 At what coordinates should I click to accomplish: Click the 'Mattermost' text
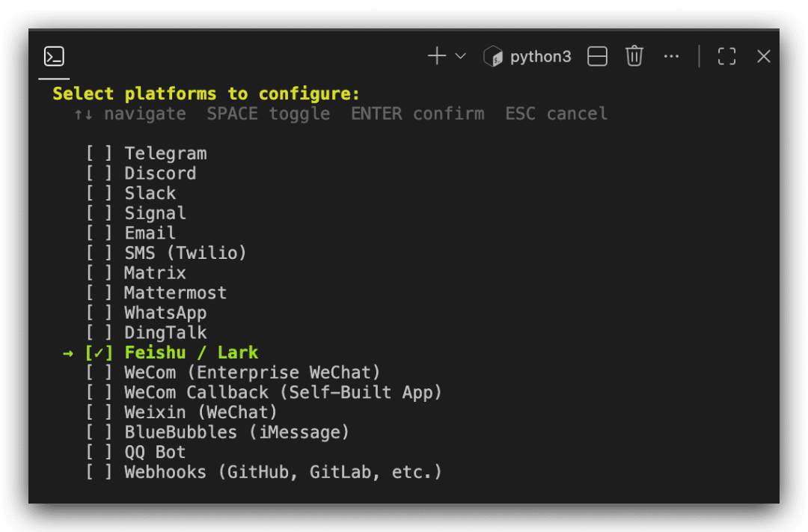pos(175,293)
